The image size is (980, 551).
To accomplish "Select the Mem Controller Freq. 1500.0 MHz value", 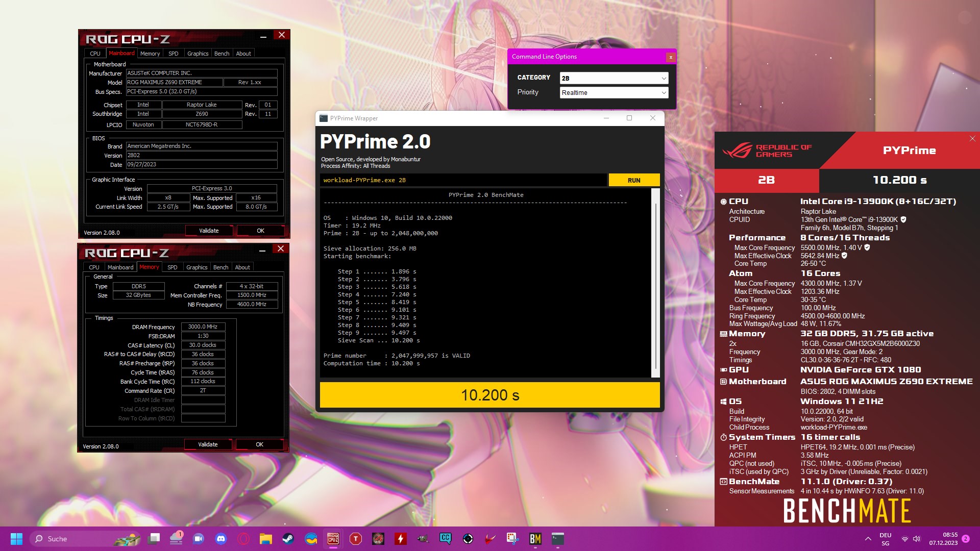I will pos(252,295).
